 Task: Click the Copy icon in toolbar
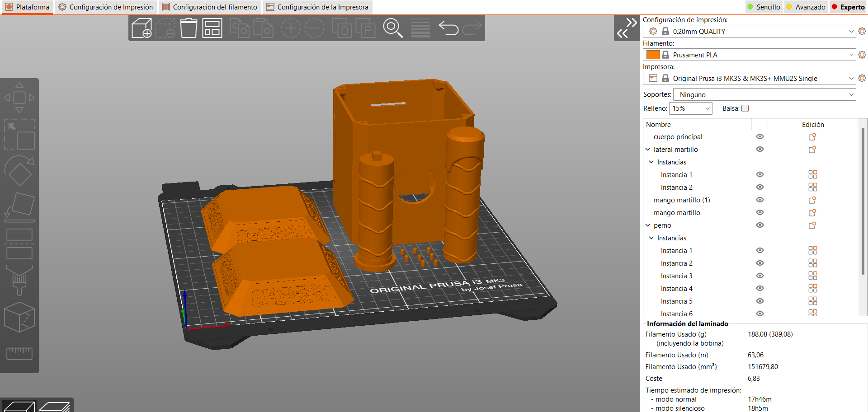click(240, 28)
